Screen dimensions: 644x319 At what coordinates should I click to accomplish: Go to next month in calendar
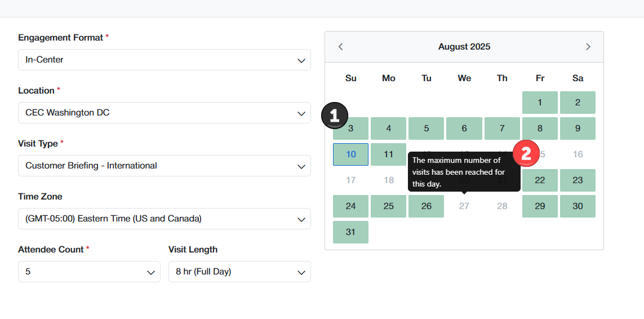(588, 47)
